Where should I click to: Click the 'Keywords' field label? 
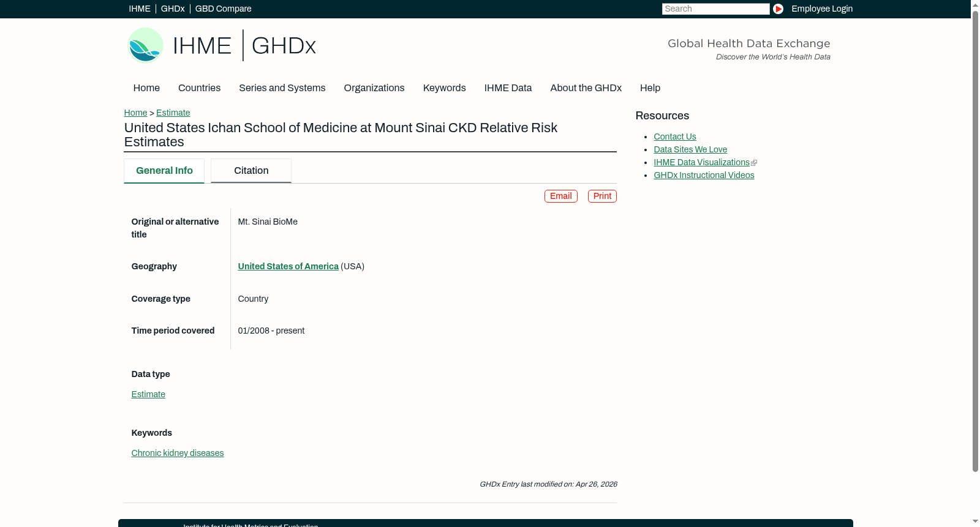pos(152,433)
